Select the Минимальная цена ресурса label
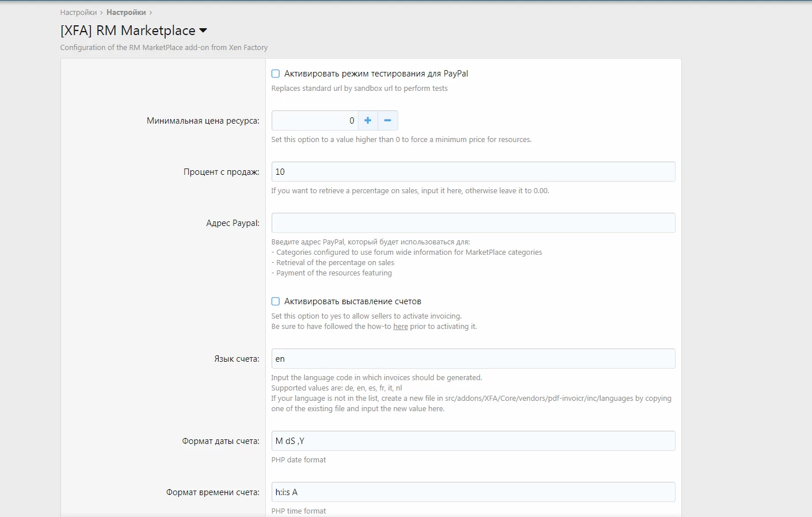812x517 pixels. pos(203,121)
